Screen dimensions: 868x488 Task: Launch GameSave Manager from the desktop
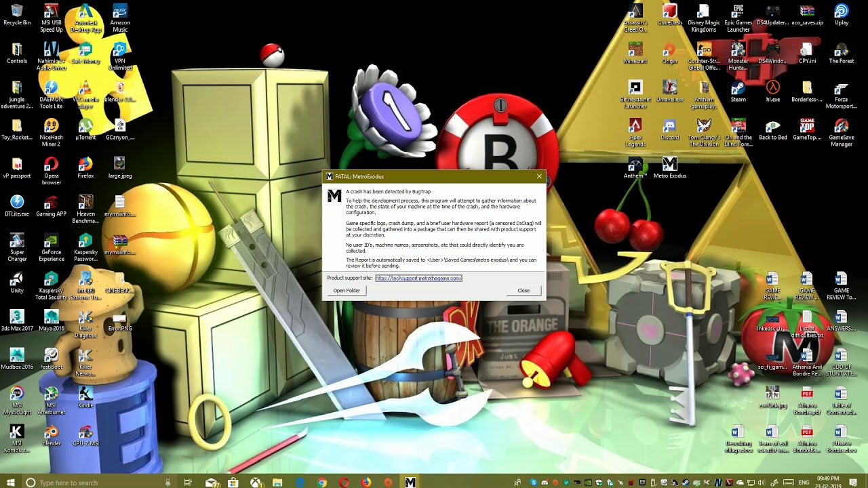coord(841,133)
